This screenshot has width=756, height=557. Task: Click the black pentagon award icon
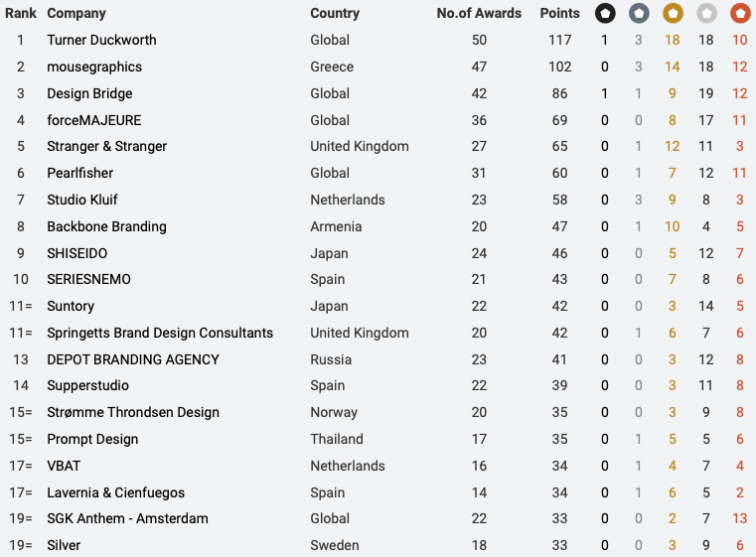(x=605, y=14)
